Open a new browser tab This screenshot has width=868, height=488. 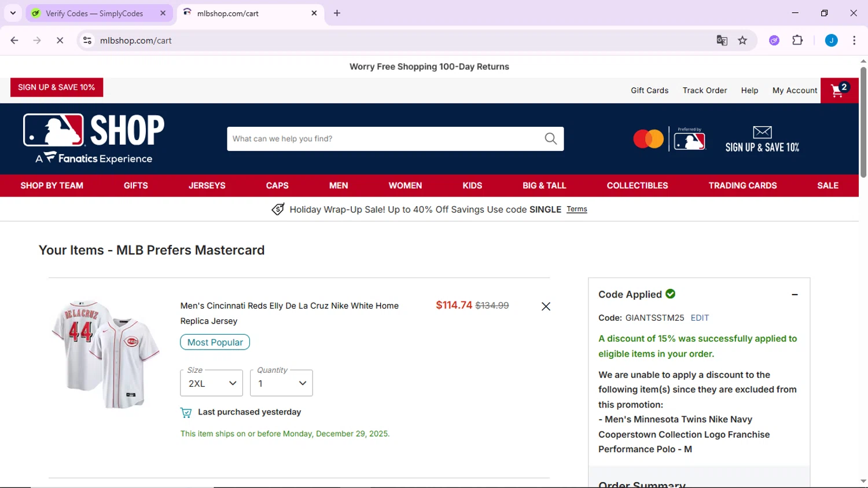(337, 13)
